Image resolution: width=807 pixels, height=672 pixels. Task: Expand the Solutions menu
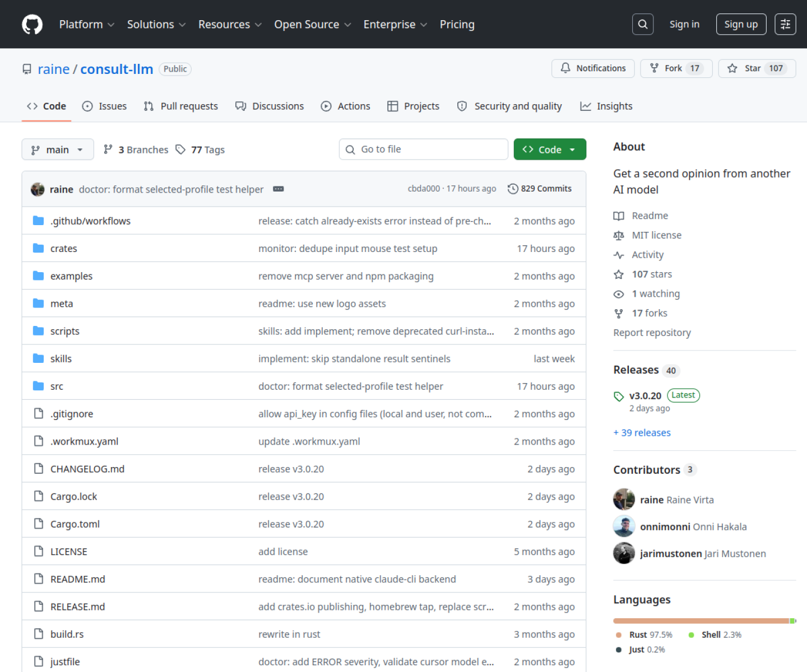(x=156, y=25)
